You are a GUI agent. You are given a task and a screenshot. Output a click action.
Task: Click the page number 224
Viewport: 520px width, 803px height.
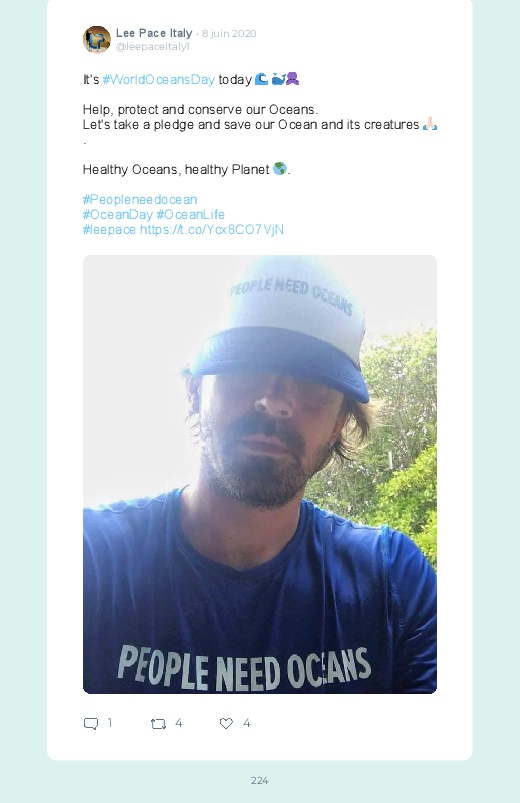260,780
